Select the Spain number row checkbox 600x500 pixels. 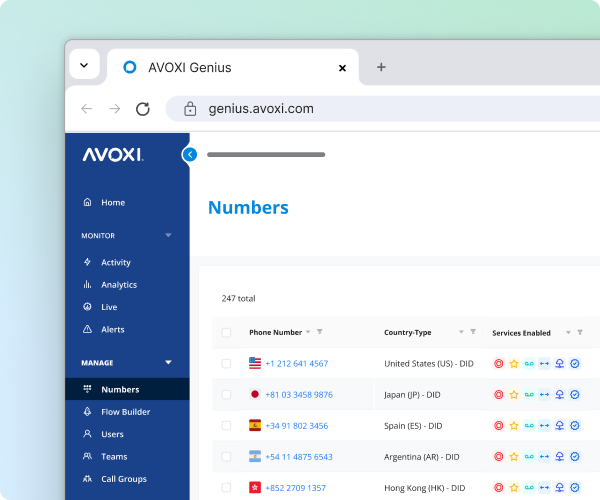[x=226, y=425]
